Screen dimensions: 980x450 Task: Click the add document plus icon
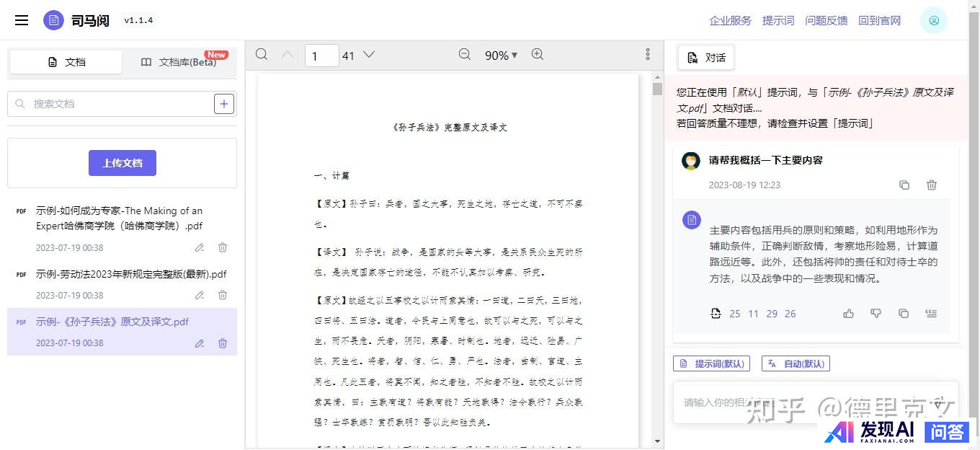click(x=224, y=104)
